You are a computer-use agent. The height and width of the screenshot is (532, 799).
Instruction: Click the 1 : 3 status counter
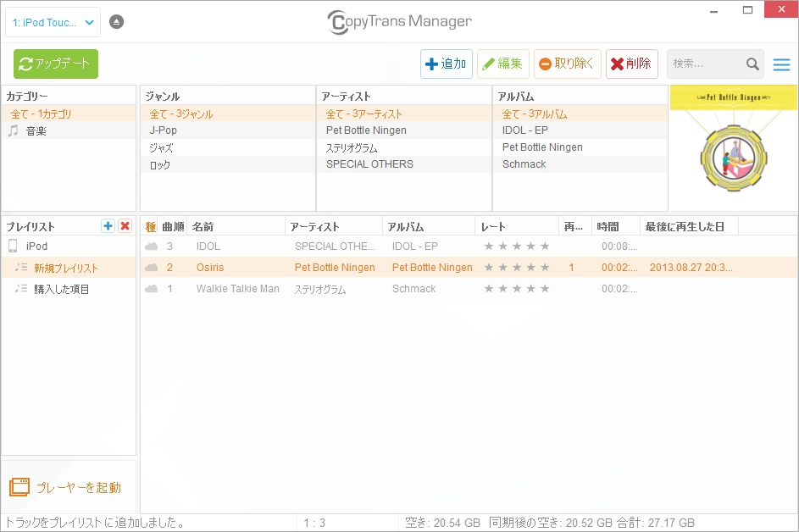314,523
